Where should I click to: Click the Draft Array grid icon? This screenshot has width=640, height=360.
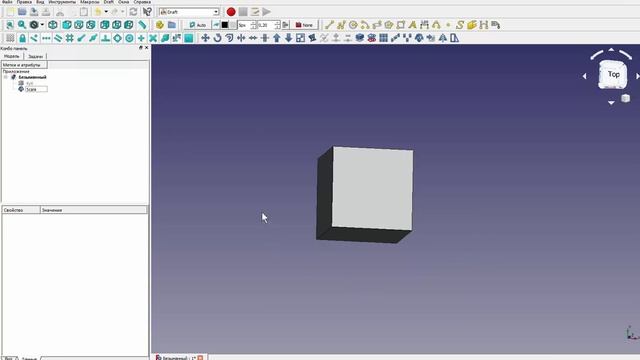[383, 38]
